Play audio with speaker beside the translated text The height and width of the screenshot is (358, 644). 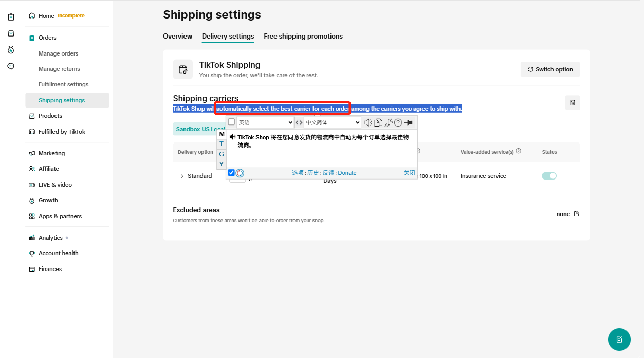(x=233, y=137)
